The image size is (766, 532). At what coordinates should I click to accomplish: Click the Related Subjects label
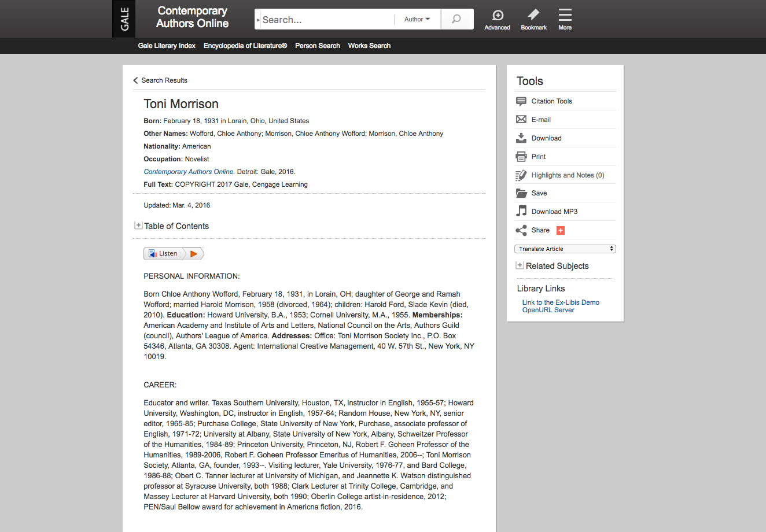(x=557, y=266)
